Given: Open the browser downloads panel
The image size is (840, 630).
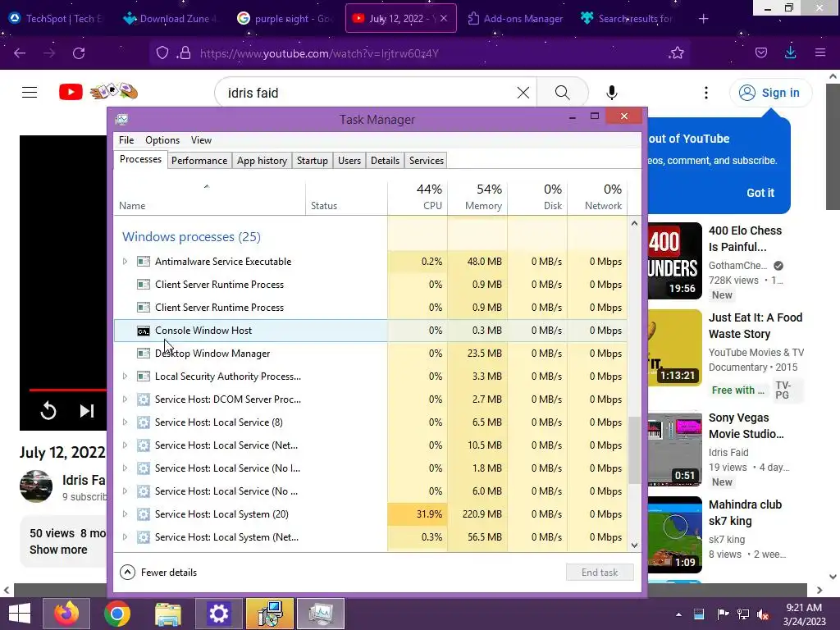Looking at the screenshot, I should [790, 52].
